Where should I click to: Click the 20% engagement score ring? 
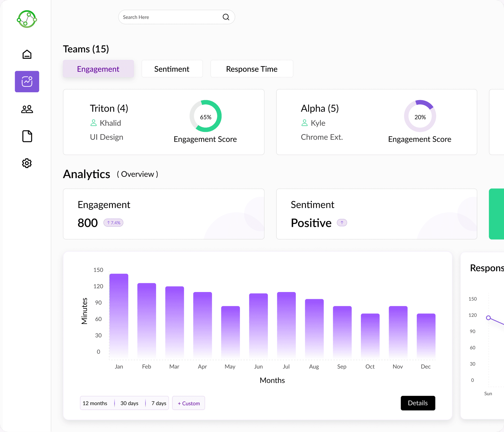click(x=420, y=116)
